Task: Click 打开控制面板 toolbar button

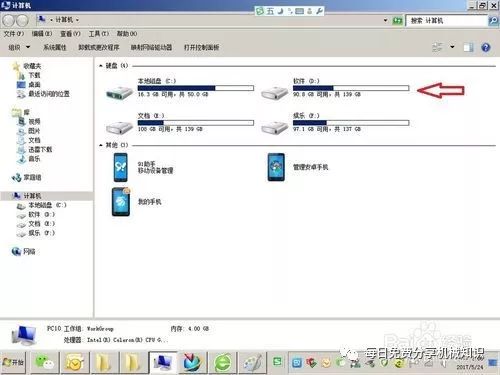Action: click(x=201, y=47)
